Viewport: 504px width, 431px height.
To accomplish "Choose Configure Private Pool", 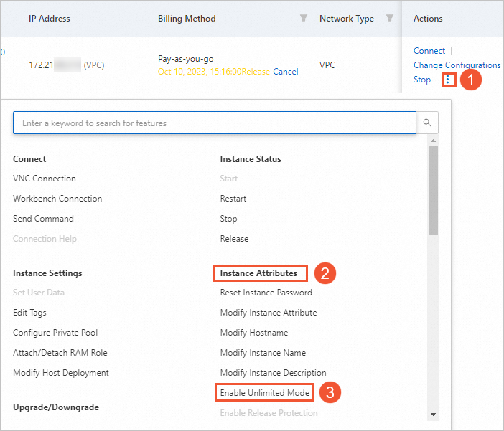I will pyautogui.click(x=55, y=333).
